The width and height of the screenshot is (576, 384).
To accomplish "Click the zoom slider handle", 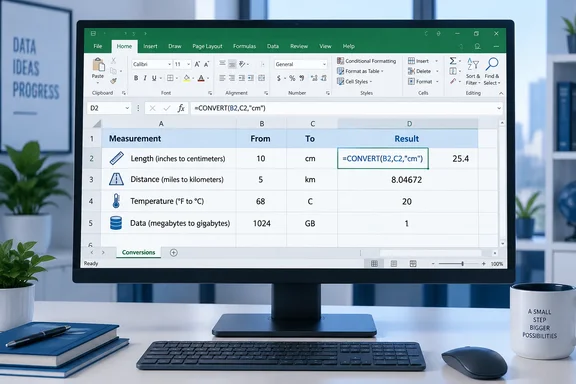I will [x=462, y=263].
